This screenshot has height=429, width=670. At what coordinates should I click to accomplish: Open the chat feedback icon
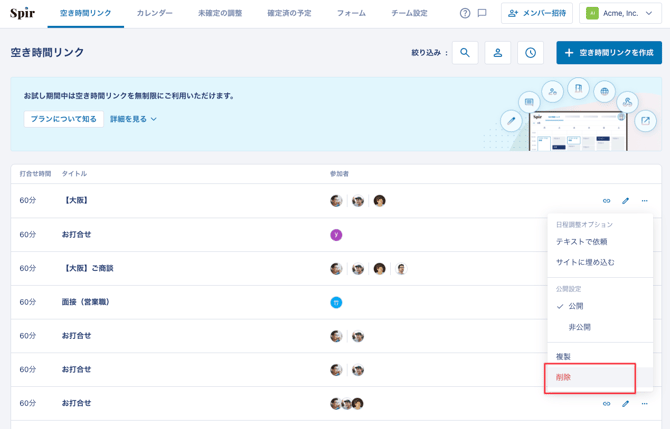[x=482, y=14]
